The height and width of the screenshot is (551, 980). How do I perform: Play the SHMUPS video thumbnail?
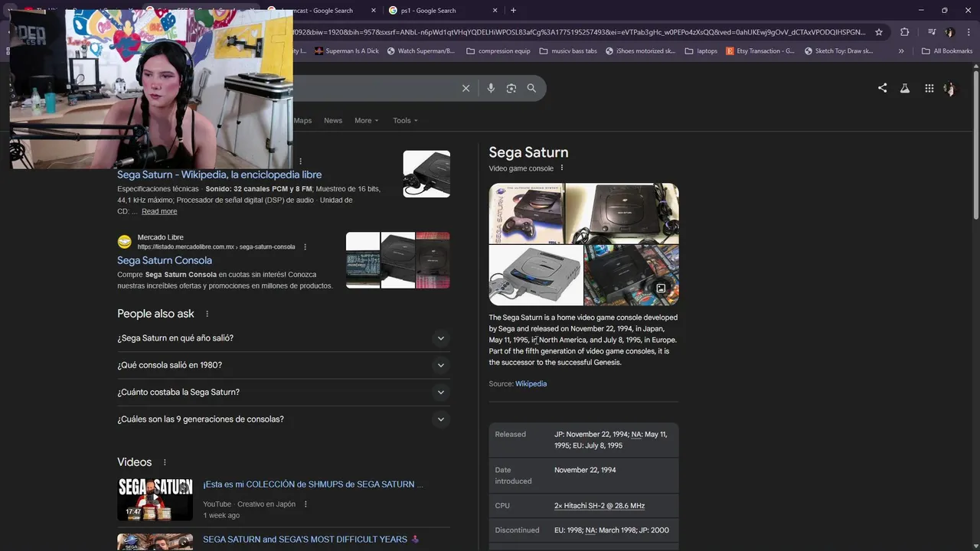[155, 499]
